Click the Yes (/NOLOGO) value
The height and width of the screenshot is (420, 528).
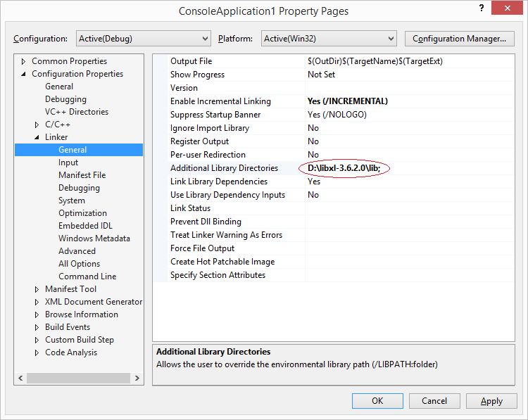click(x=337, y=115)
